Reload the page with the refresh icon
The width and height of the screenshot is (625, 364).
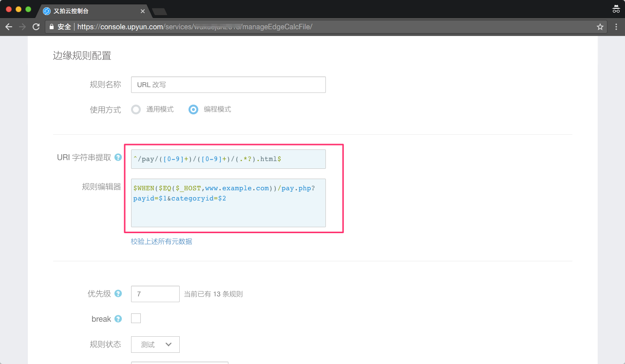click(36, 27)
